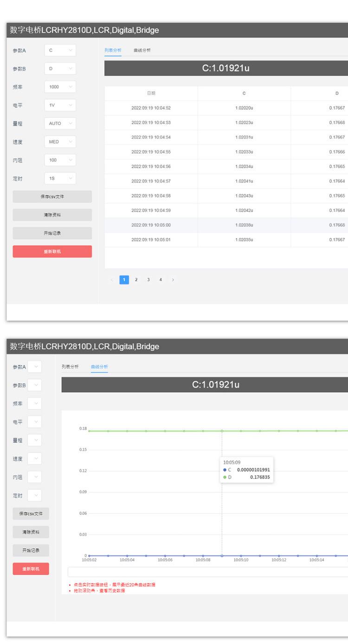
Task: Open the 参数A dropdown showing C
Action: (x=60, y=50)
